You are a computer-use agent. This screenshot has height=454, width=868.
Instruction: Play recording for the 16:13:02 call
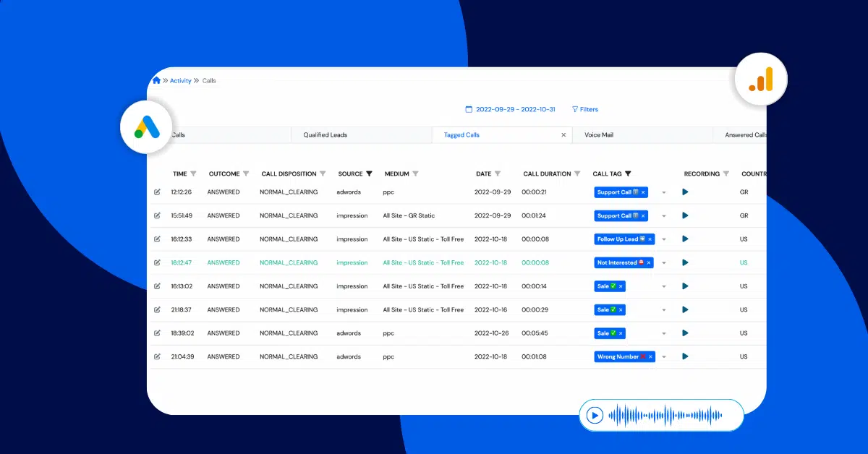(685, 286)
